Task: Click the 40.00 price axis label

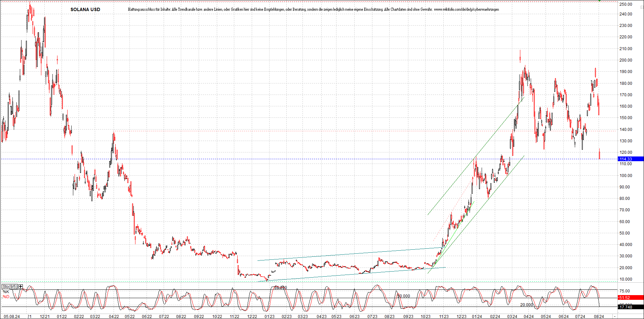Action: tap(626, 245)
